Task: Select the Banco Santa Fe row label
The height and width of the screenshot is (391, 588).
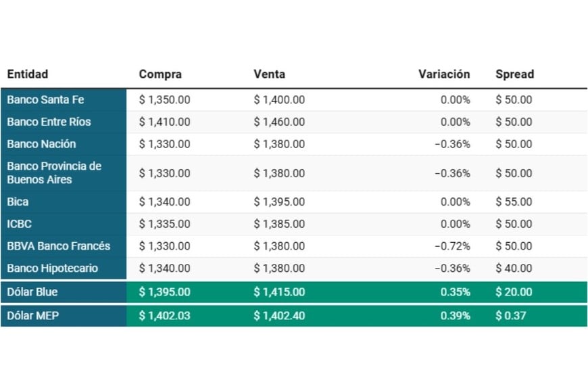Action: (x=45, y=99)
